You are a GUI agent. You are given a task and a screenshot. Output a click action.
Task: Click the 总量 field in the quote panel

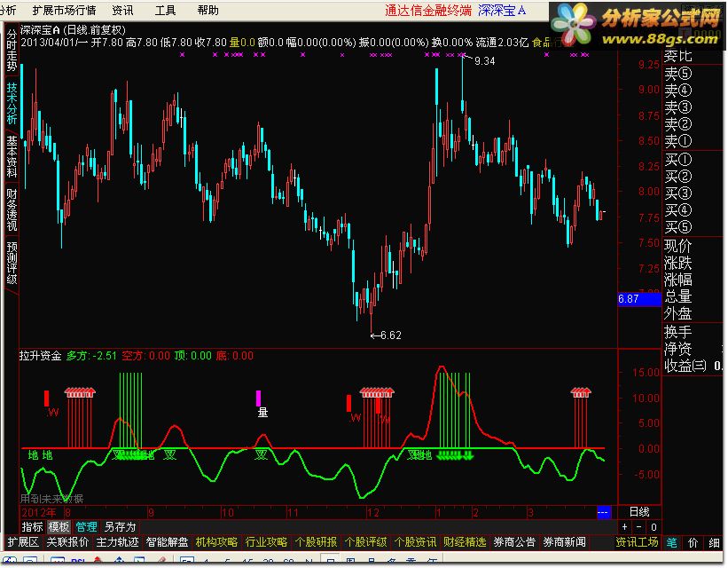[x=677, y=296]
